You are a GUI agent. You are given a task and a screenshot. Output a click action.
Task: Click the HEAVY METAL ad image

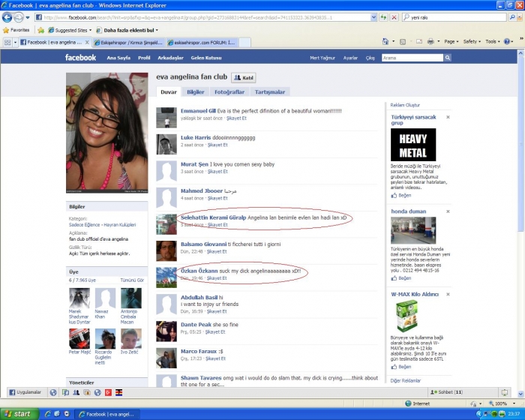click(413, 145)
